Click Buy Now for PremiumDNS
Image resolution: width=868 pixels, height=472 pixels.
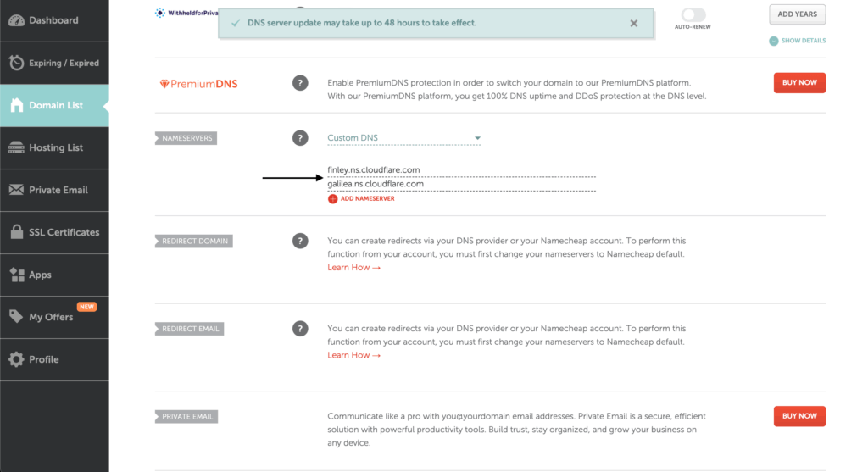[798, 83]
